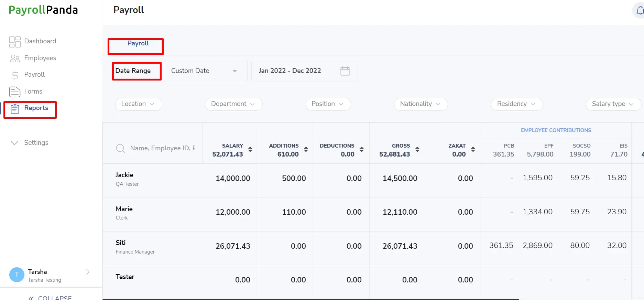Click the Jackie employee name

124,175
